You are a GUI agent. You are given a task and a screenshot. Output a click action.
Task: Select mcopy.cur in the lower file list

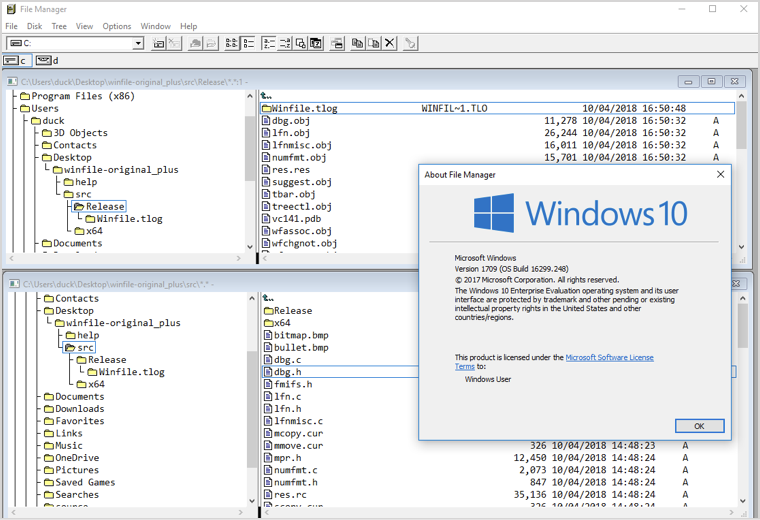click(293, 434)
